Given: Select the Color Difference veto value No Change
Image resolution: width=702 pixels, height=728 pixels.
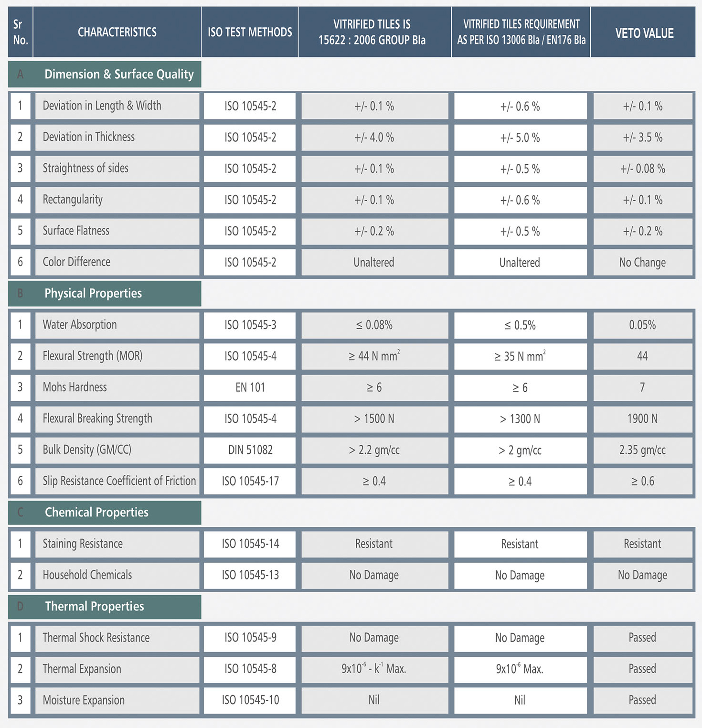Looking at the screenshot, I should coord(642,262).
